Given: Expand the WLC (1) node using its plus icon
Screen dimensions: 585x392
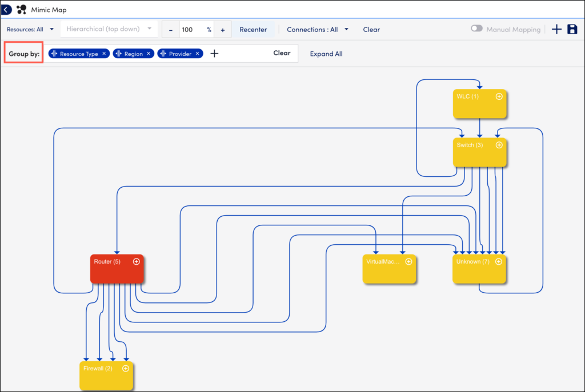Looking at the screenshot, I should [499, 96].
